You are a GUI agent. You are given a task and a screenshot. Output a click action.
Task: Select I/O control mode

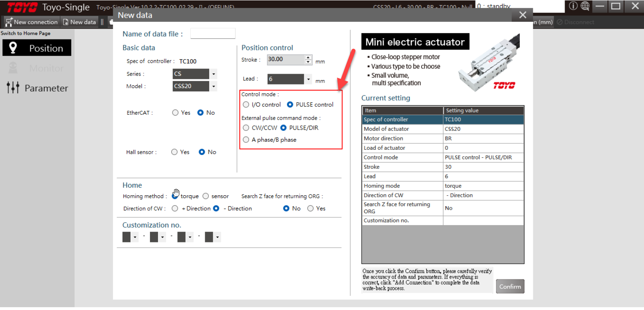246,105
